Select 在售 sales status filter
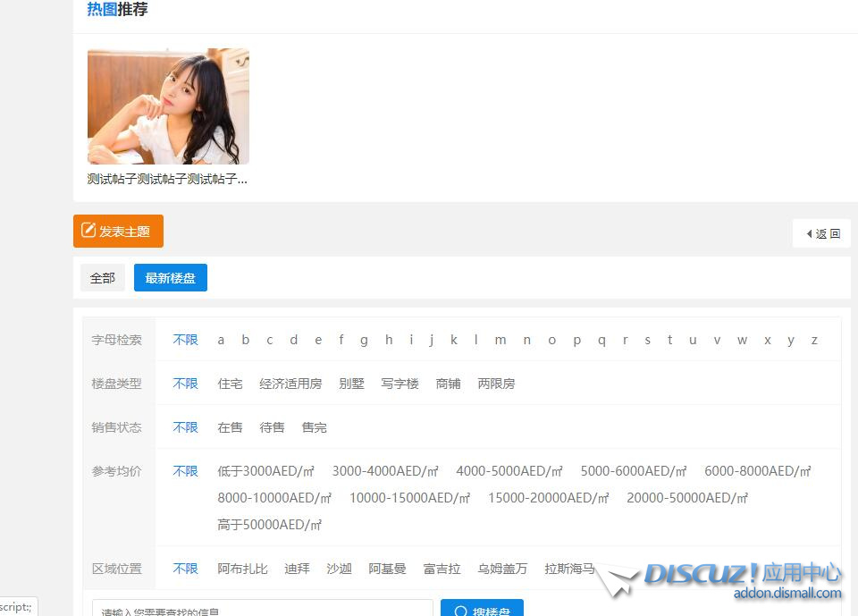Viewport: 858px width, 616px height. [230, 427]
